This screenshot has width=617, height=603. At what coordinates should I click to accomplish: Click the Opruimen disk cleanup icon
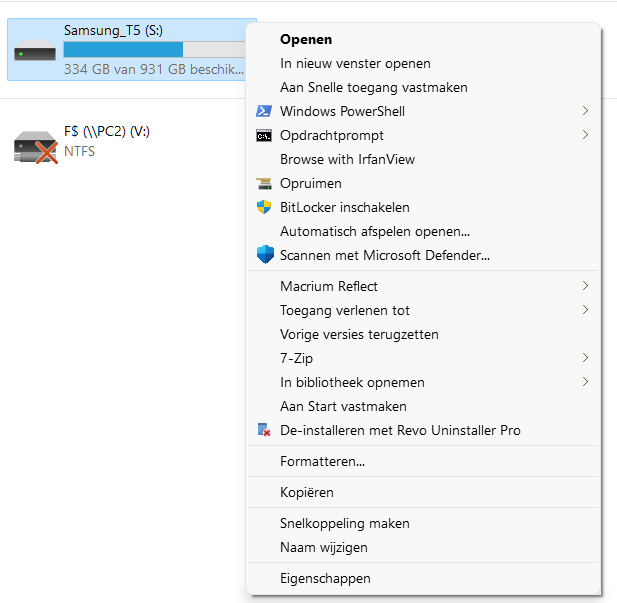click(x=264, y=183)
